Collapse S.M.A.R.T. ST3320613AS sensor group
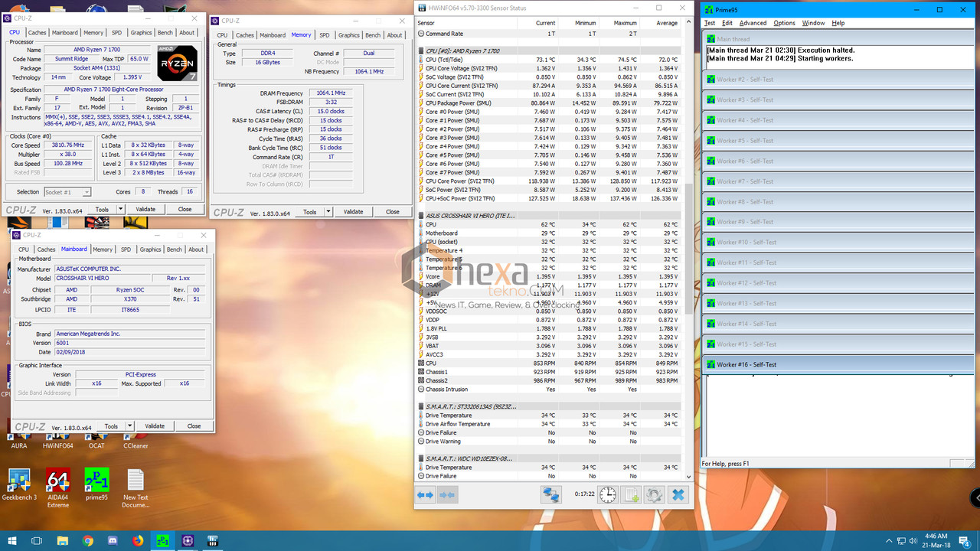 click(423, 406)
